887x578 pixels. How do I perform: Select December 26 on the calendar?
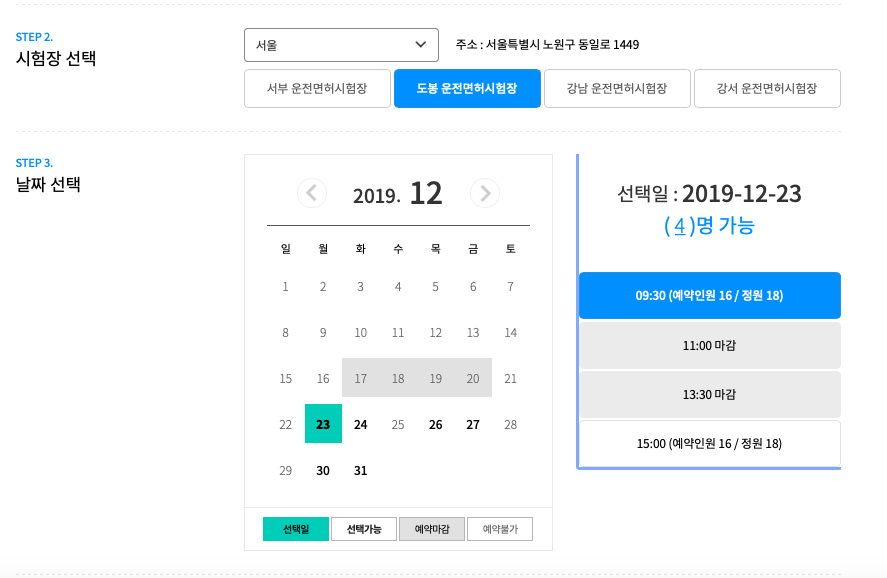pyautogui.click(x=435, y=424)
